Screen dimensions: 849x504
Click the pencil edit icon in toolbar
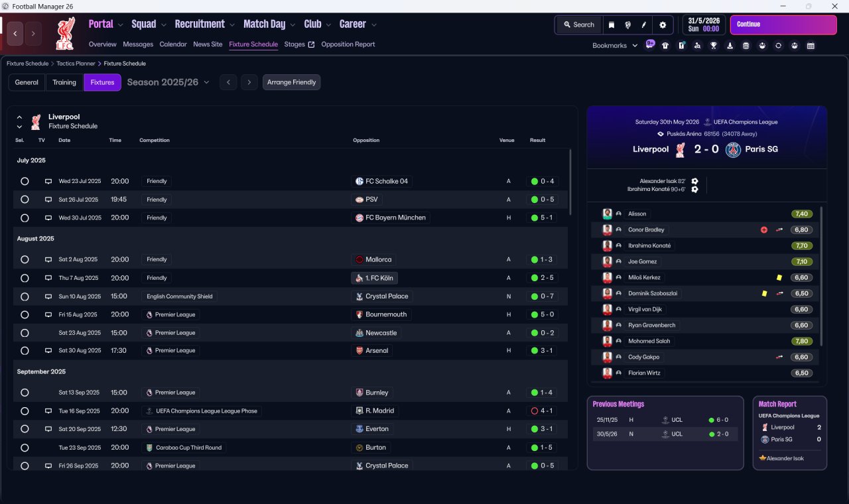(x=644, y=25)
